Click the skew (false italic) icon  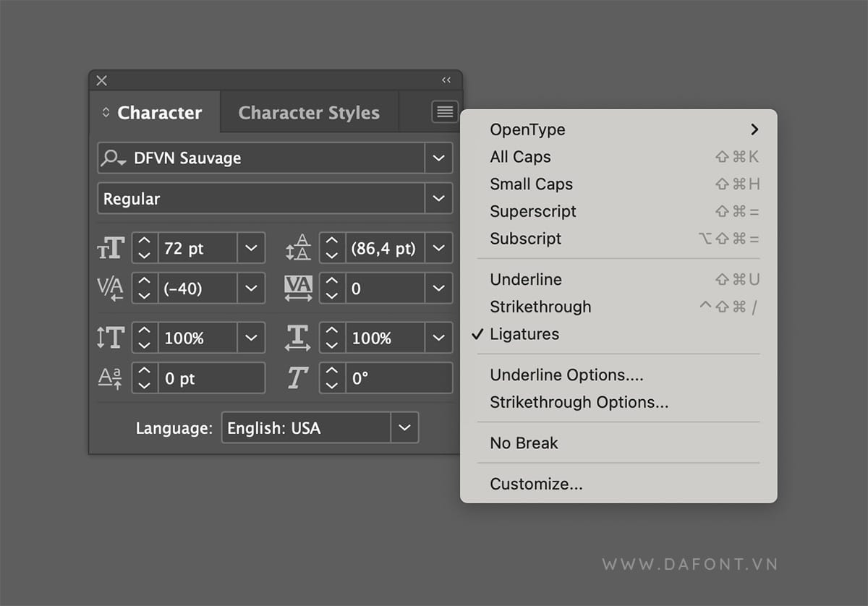[298, 377]
